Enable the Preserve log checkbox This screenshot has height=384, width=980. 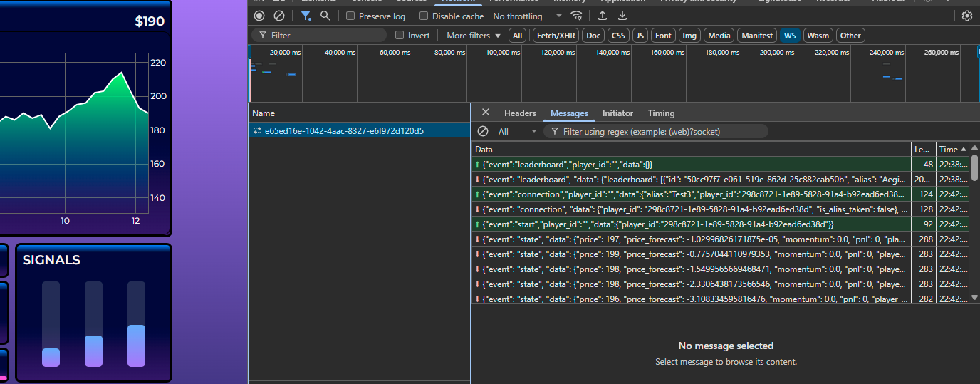(x=350, y=16)
